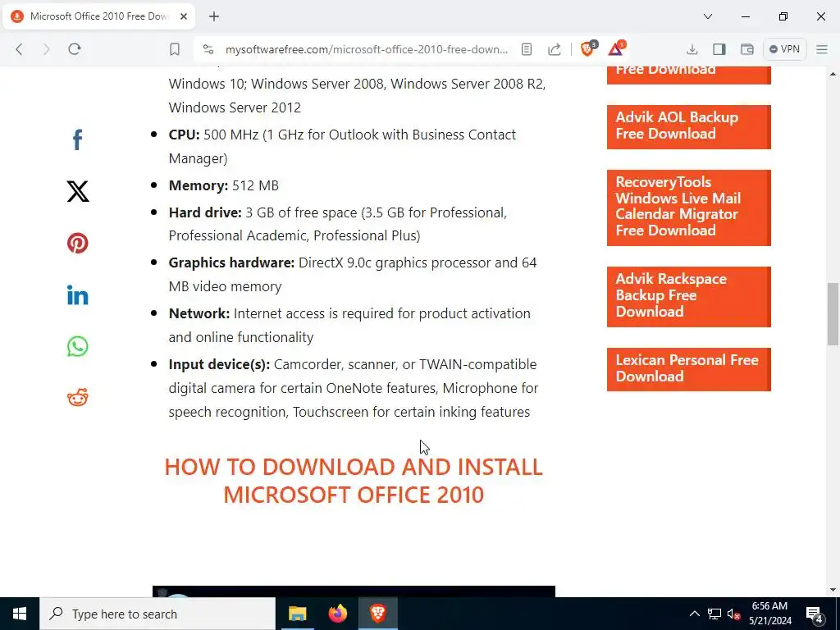Click the 'Graphics hardware:' label
Viewport: 840px width, 630px height.
pyautogui.click(x=231, y=262)
